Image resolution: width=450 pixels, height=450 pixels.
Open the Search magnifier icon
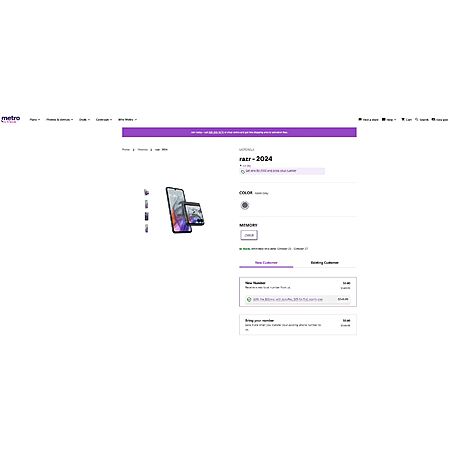[x=417, y=119]
